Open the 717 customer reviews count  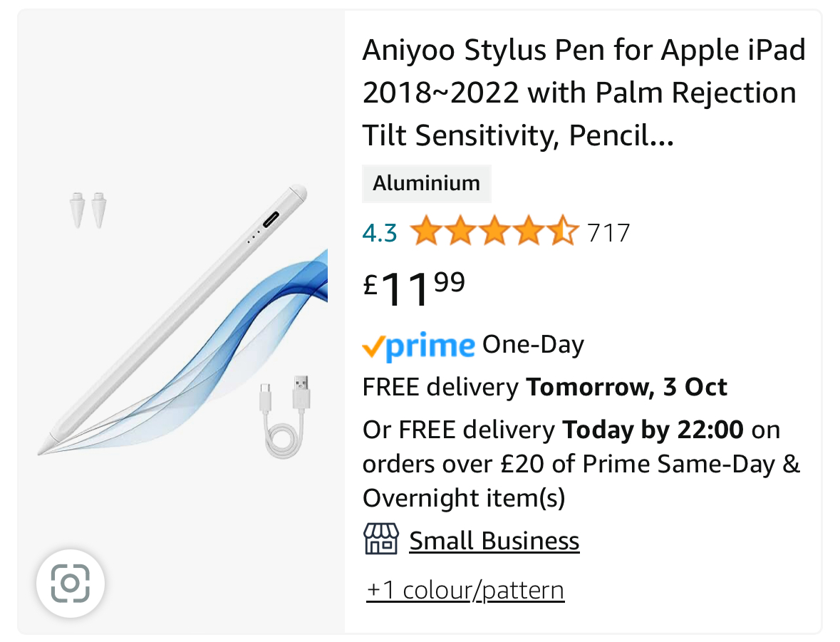pos(608,233)
